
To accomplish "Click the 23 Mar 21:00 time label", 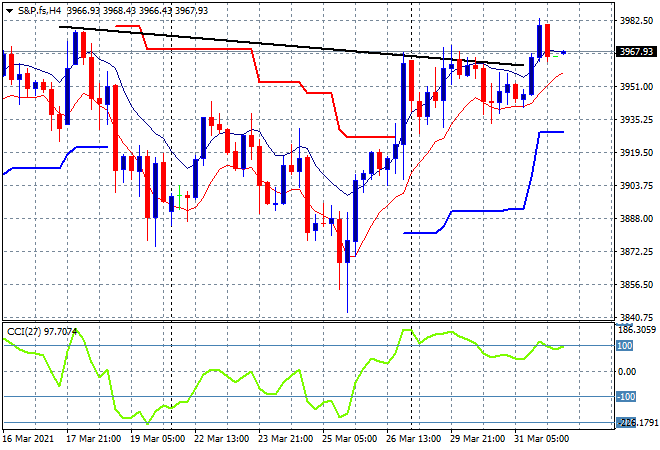I will tap(285, 439).
